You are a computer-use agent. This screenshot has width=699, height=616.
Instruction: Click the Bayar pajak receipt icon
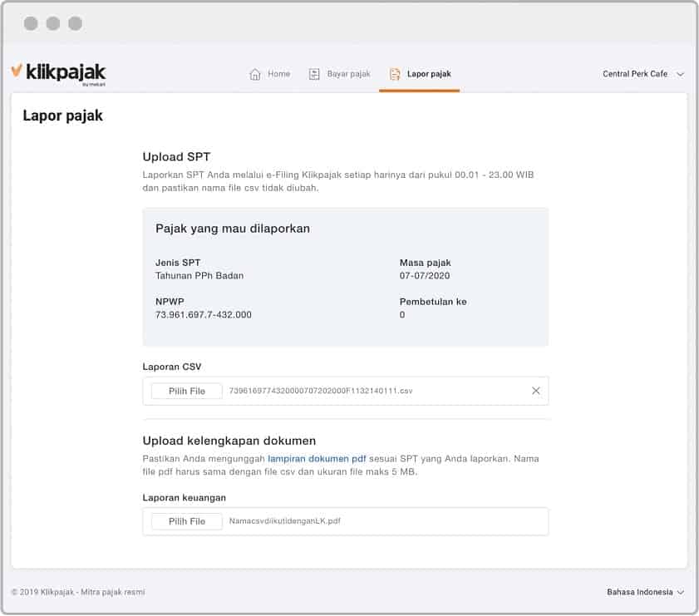[x=314, y=73]
